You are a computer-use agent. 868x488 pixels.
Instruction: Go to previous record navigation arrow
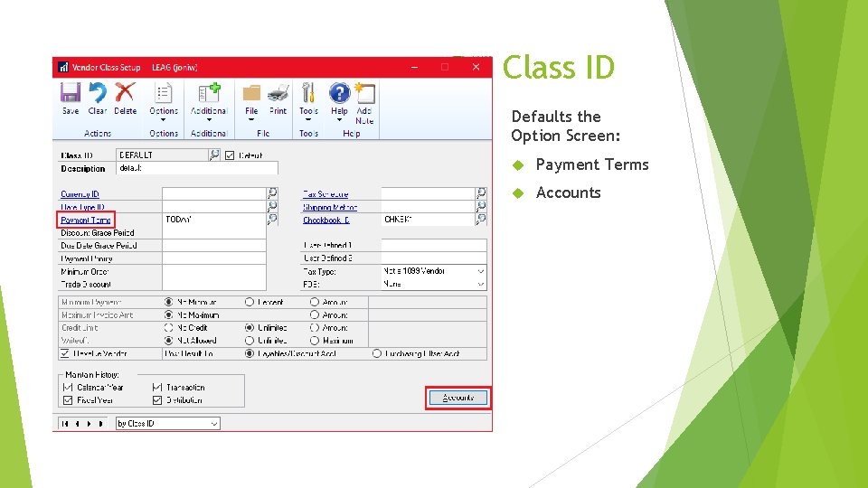click(x=78, y=424)
